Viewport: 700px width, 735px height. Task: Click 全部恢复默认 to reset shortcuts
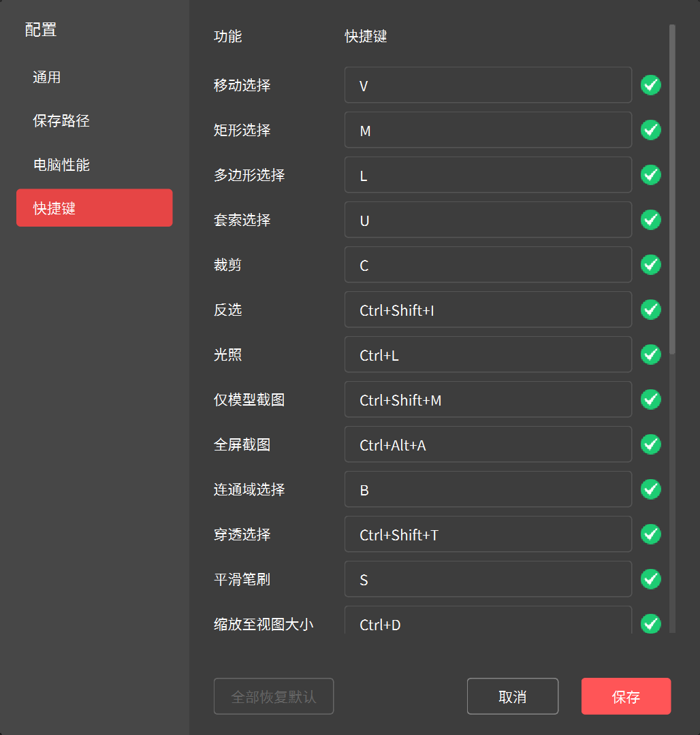coord(273,696)
